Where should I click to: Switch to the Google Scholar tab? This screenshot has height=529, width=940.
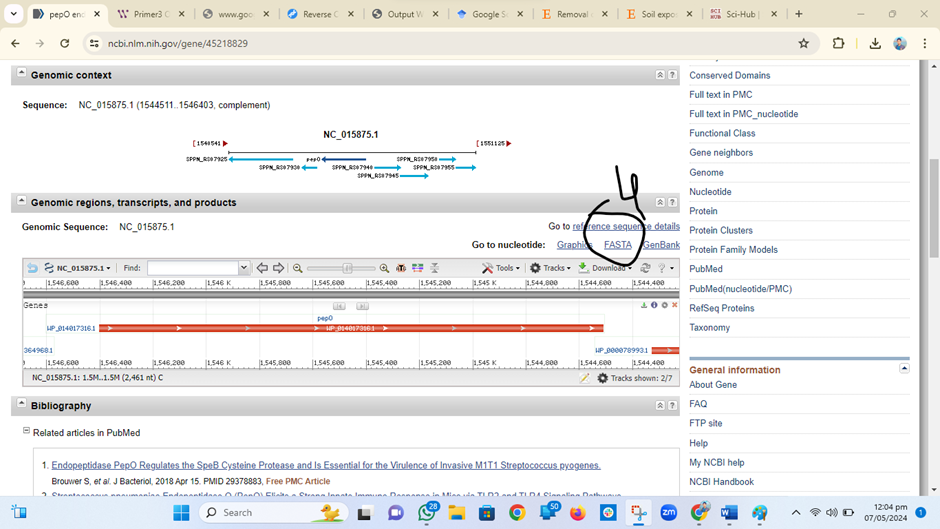pyautogui.click(x=489, y=14)
